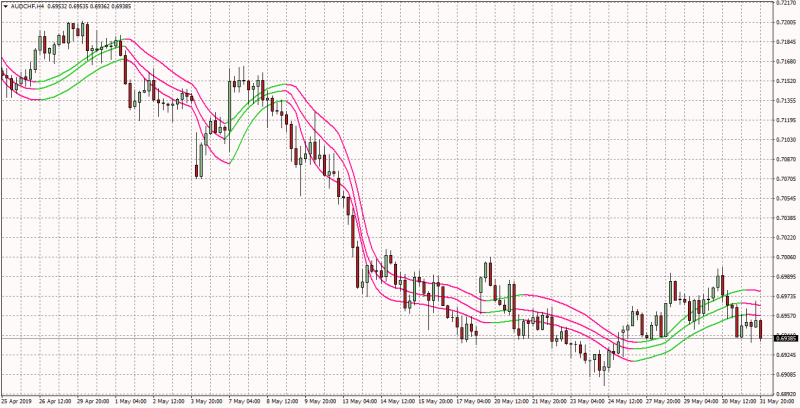Click the 0.71030 price axis label
800x408 pixels.
click(786, 140)
